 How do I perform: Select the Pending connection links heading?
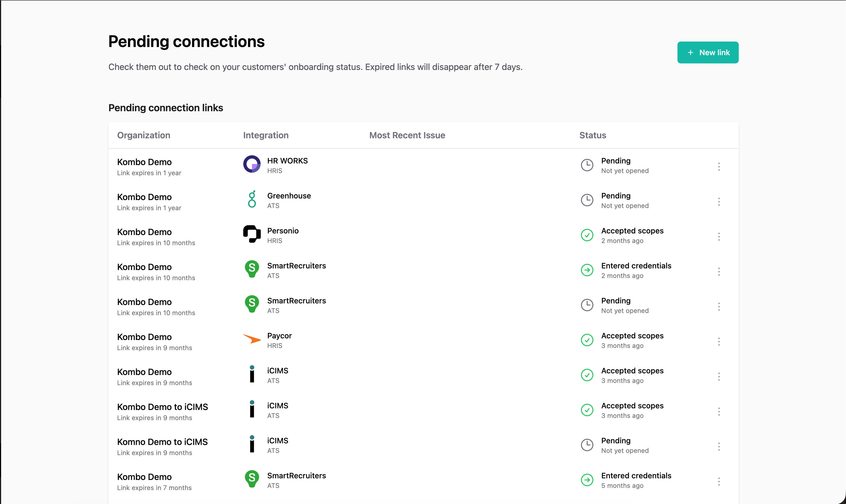pyautogui.click(x=166, y=108)
